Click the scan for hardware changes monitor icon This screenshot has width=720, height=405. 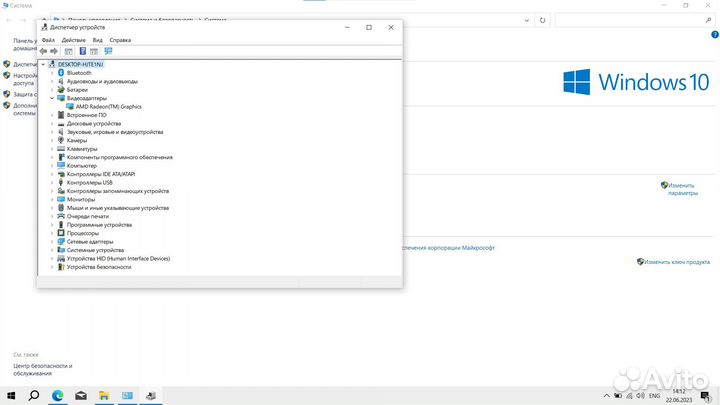(x=108, y=51)
